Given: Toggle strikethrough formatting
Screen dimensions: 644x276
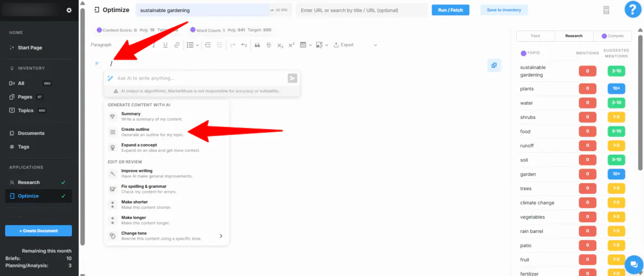Looking at the screenshot, I should (x=269, y=45).
